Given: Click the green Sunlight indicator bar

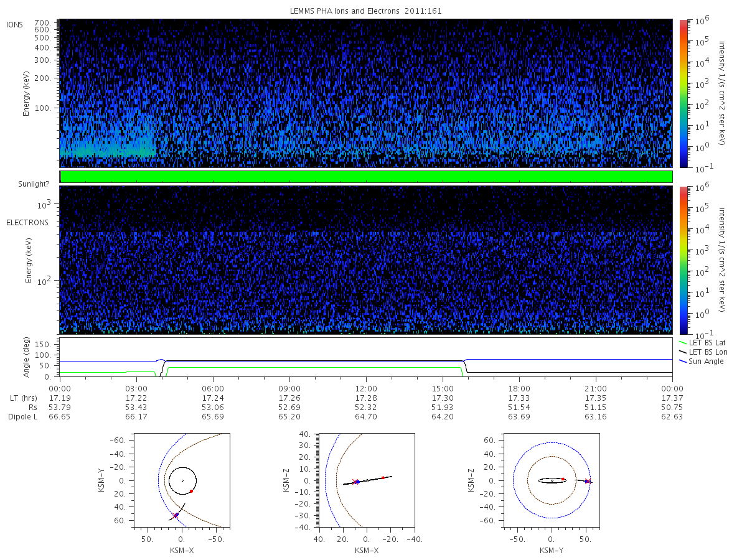Looking at the screenshot, I should pyautogui.click(x=366, y=177).
